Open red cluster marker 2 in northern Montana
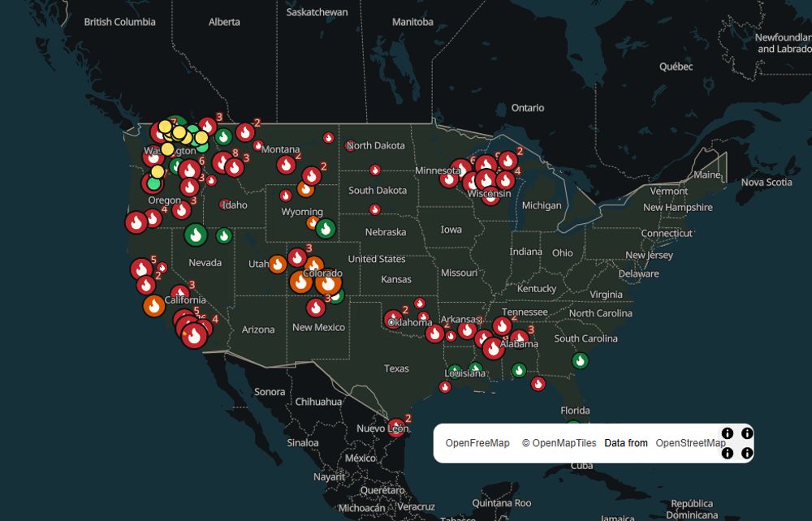Screen dimensions: 812x521 coord(245,132)
